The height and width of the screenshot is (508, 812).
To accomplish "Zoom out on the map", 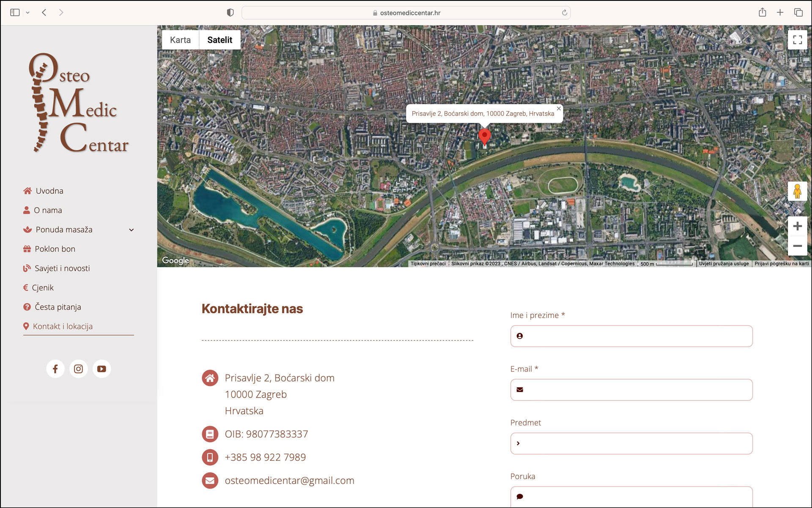I will (x=797, y=246).
